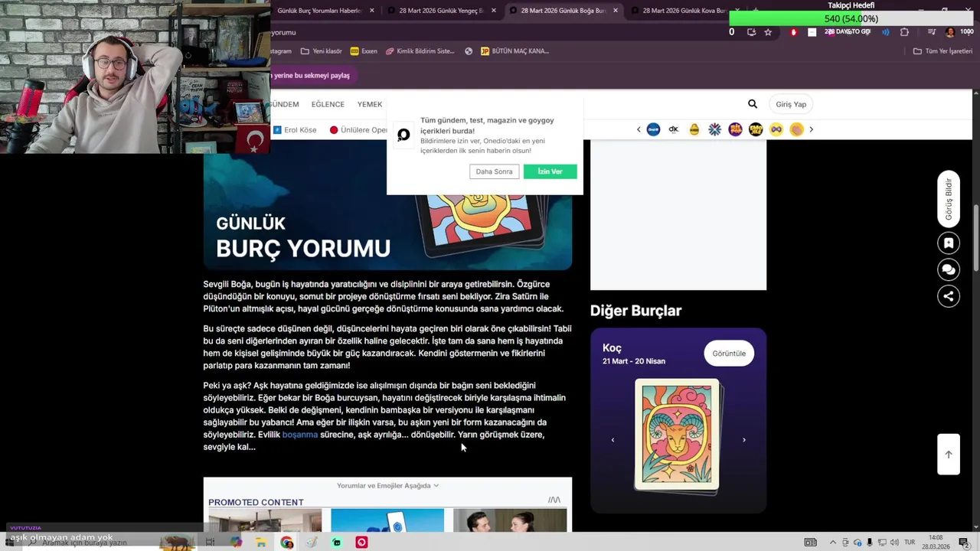Screen dimensions: 980x551
Task: Open the YEMEK menu item
Action: click(370, 104)
